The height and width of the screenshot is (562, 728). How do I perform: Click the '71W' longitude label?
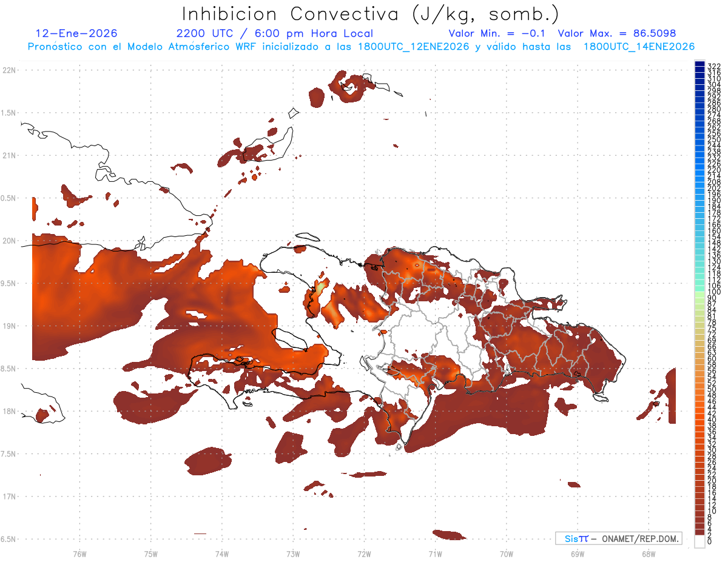coord(435,554)
